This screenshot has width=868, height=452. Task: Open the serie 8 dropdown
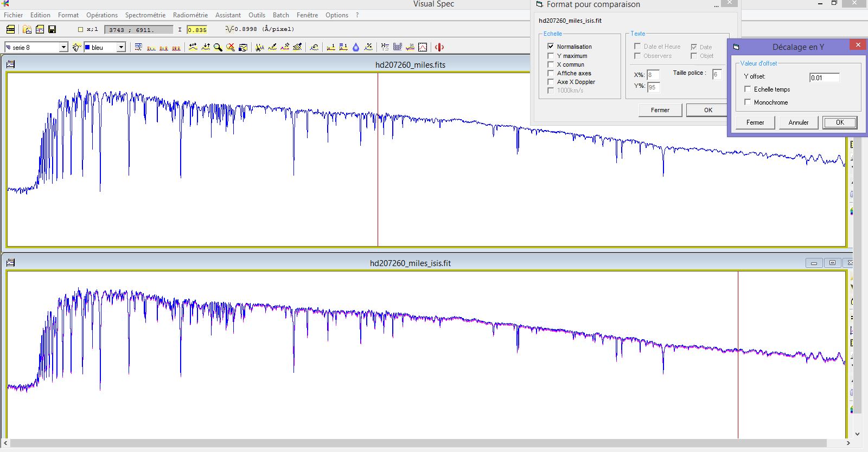(63, 48)
